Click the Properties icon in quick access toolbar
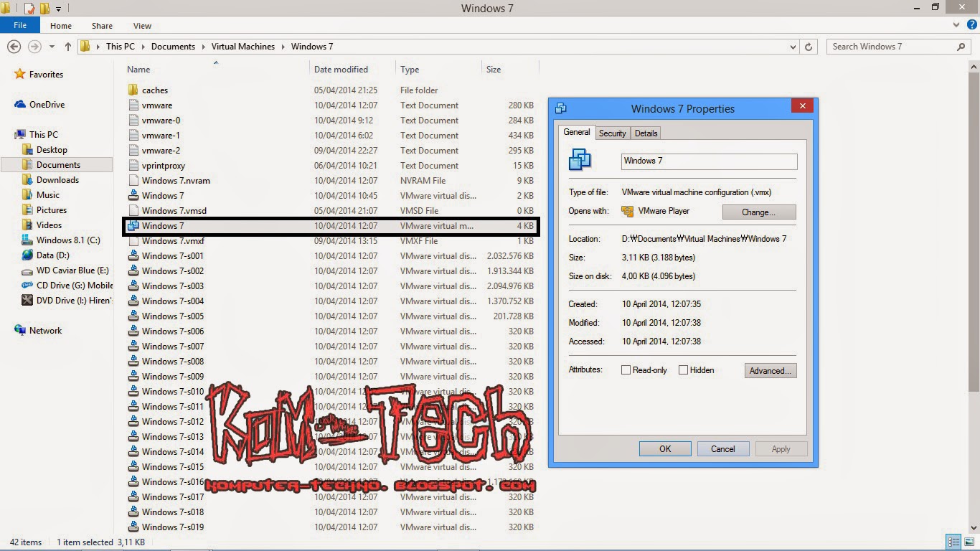The height and width of the screenshot is (551, 980). [29, 9]
